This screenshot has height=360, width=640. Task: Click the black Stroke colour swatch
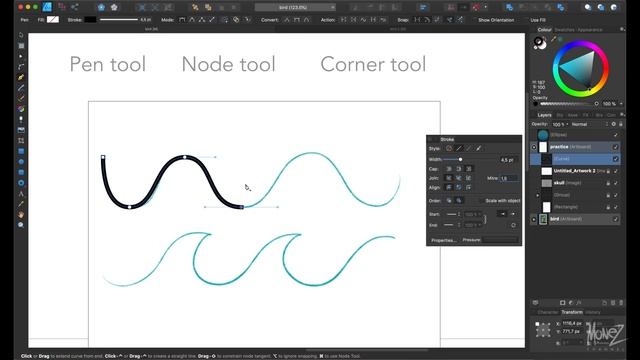coord(90,20)
